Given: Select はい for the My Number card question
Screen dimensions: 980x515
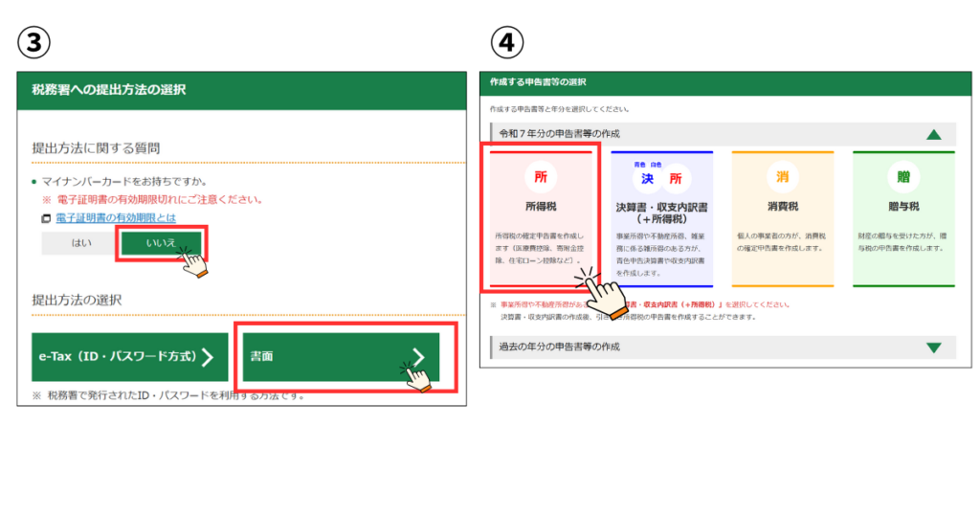Looking at the screenshot, I should point(81,243).
